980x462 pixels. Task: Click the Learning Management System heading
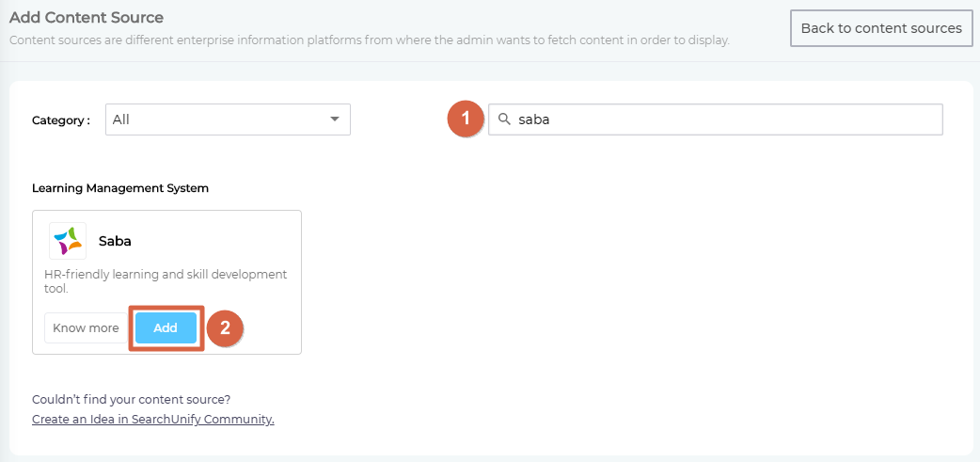pos(120,188)
